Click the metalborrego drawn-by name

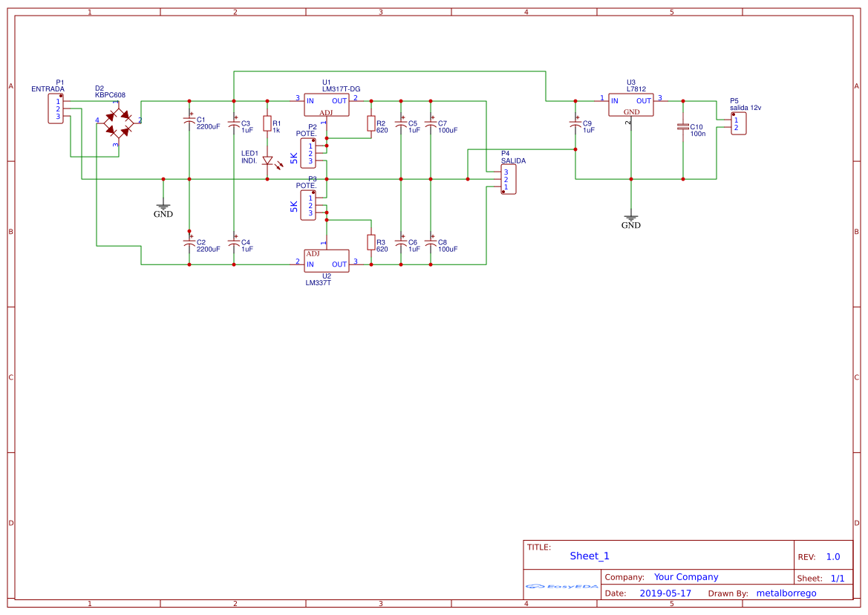click(789, 593)
